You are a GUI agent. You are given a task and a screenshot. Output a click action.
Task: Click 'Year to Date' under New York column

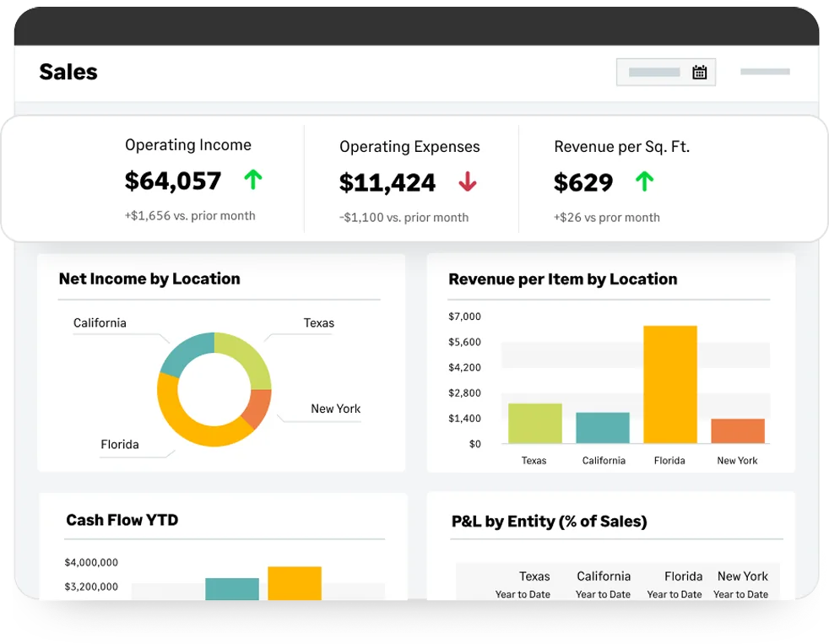(x=740, y=594)
